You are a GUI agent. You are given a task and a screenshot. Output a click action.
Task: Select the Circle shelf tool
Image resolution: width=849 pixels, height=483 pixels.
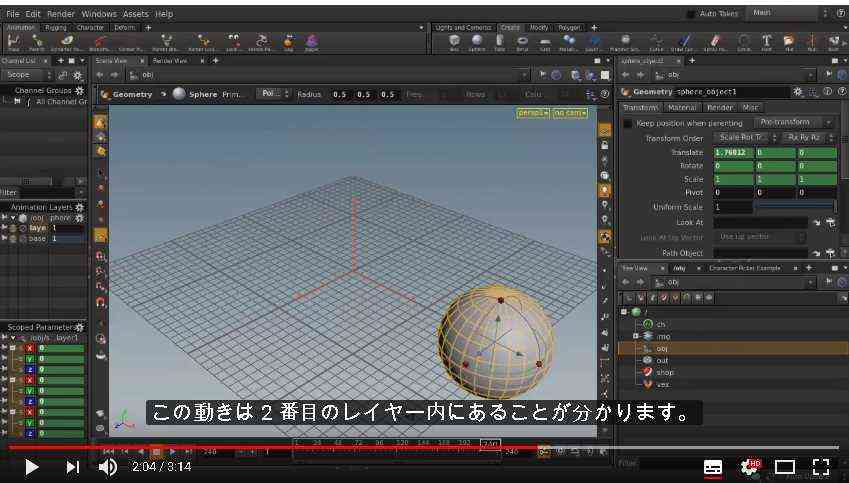(x=744, y=42)
